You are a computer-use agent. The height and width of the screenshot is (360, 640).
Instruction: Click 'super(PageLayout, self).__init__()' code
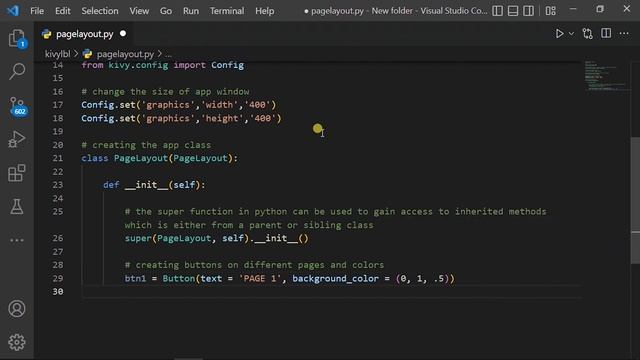[216, 238]
